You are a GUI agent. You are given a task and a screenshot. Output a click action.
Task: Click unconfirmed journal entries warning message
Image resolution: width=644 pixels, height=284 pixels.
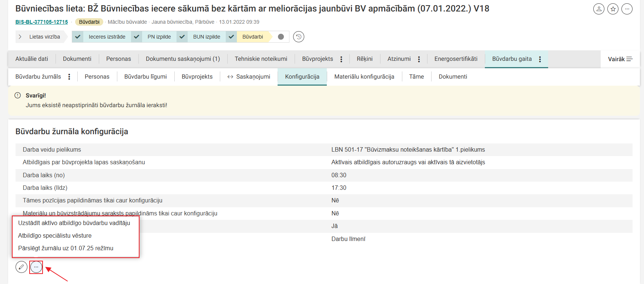point(96,105)
